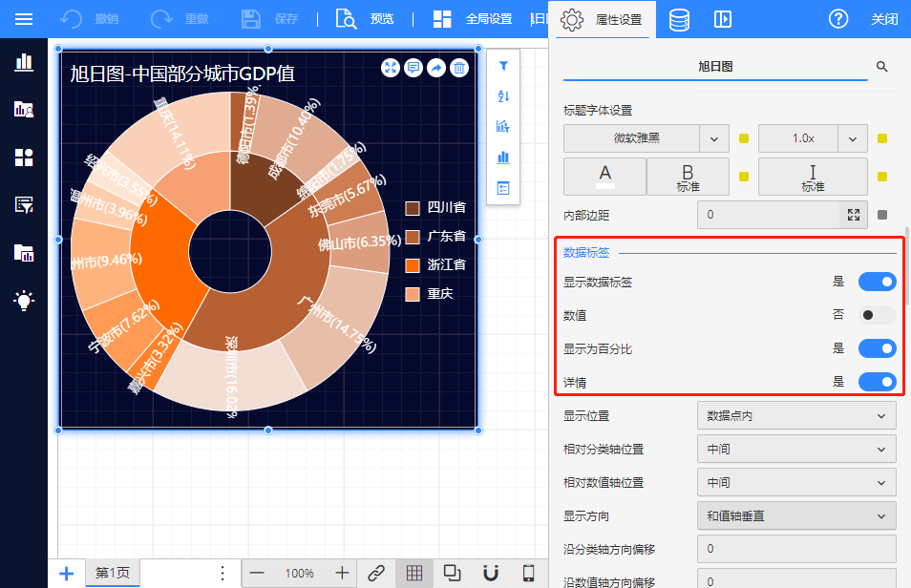The width and height of the screenshot is (911, 588).
Task: Switch to the 属性设置 tab
Action: click(x=603, y=19)
